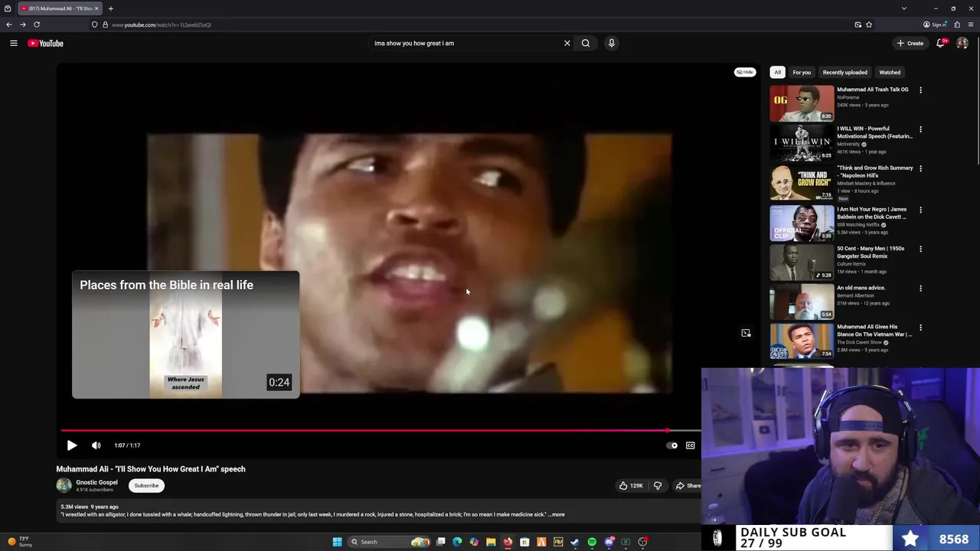Subscribe to Gnostic Gospel channel
This screenshot has width=980, height=551.
(x=146, y=485)
